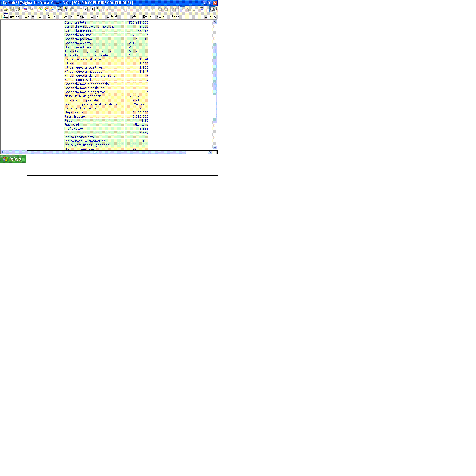Viewport: 476px width, 476px height.
Task: Click the save all pages icon
Action: tap(18, 9)
